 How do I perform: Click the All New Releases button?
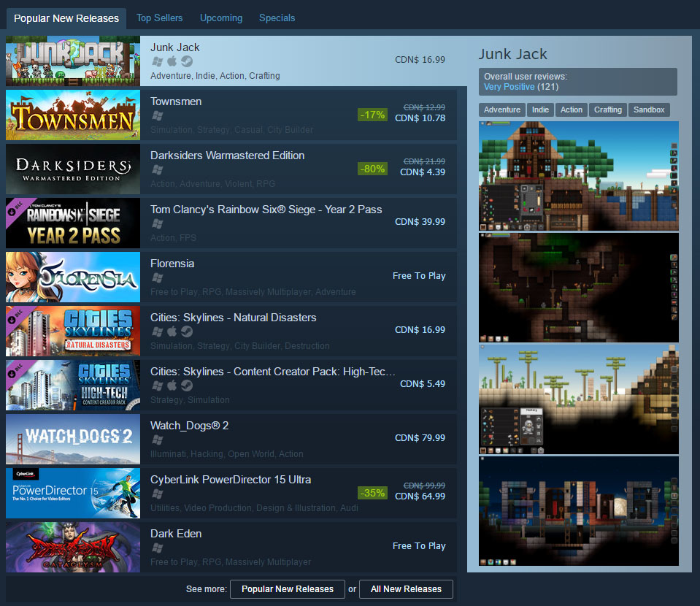[406, 589]
